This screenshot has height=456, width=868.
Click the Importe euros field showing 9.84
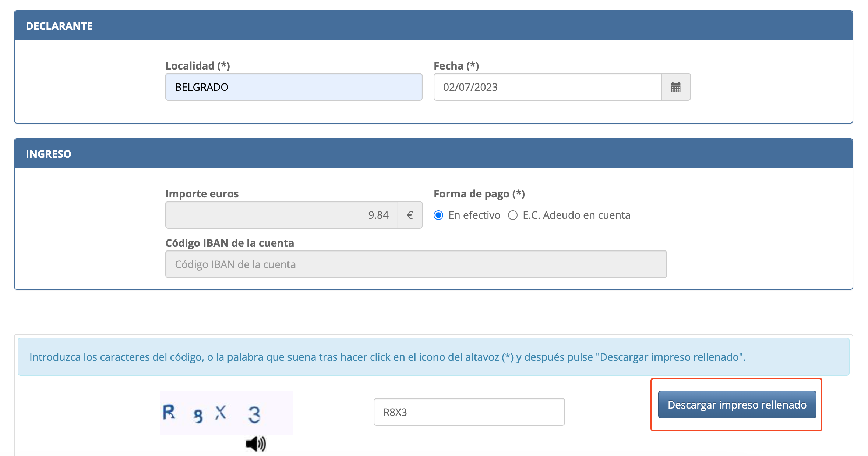click(x=282, y=215)
